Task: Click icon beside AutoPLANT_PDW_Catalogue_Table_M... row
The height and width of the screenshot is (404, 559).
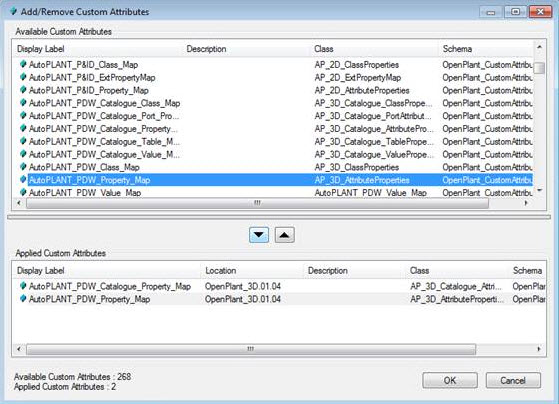Action: (x=23, y=142)
